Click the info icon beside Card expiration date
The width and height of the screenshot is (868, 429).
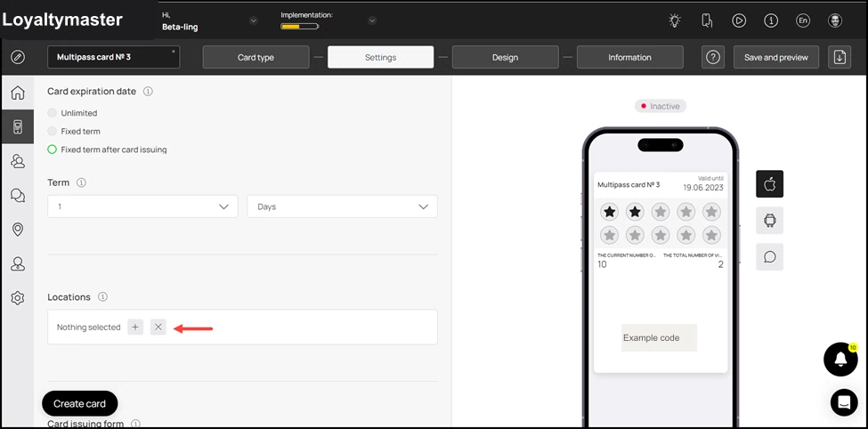[x=148, y=92]
